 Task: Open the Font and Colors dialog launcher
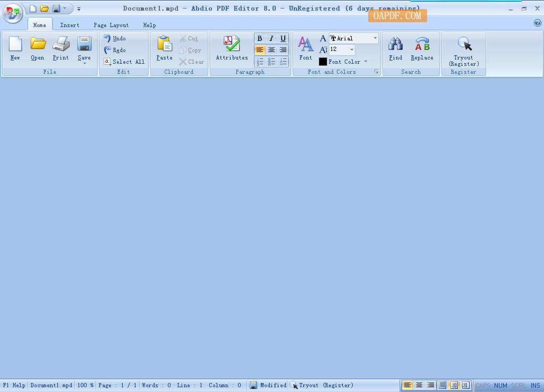[377, 72]
